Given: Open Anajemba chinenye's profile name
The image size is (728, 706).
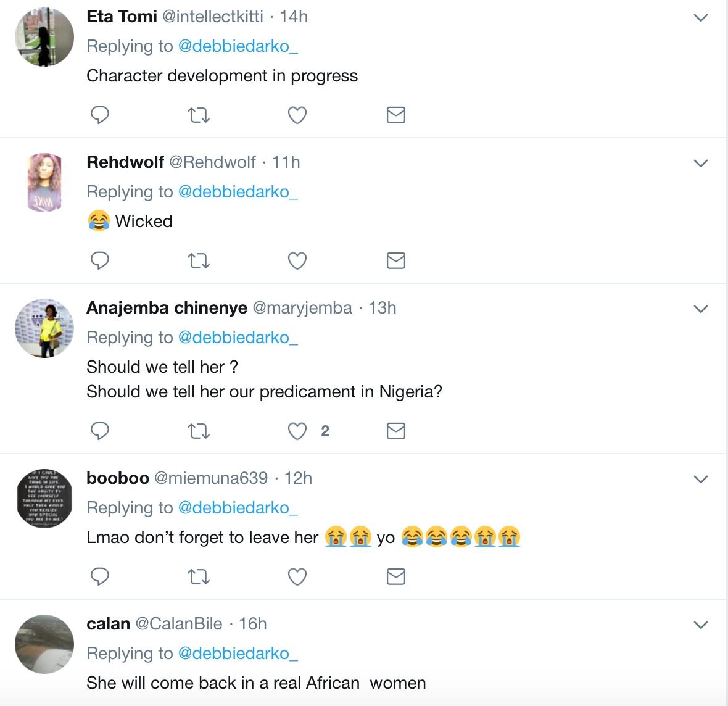Looking at the screenshot, I should (167, 307).
